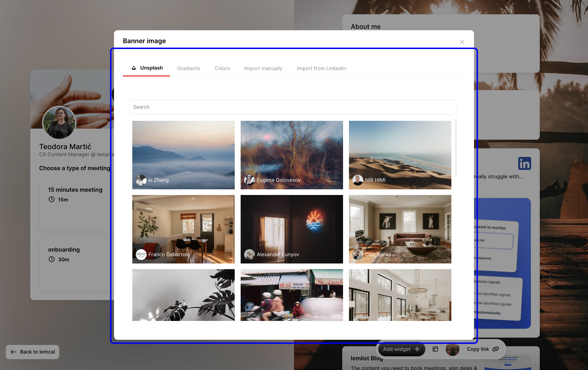Open the Colors tab

[222, 68]
